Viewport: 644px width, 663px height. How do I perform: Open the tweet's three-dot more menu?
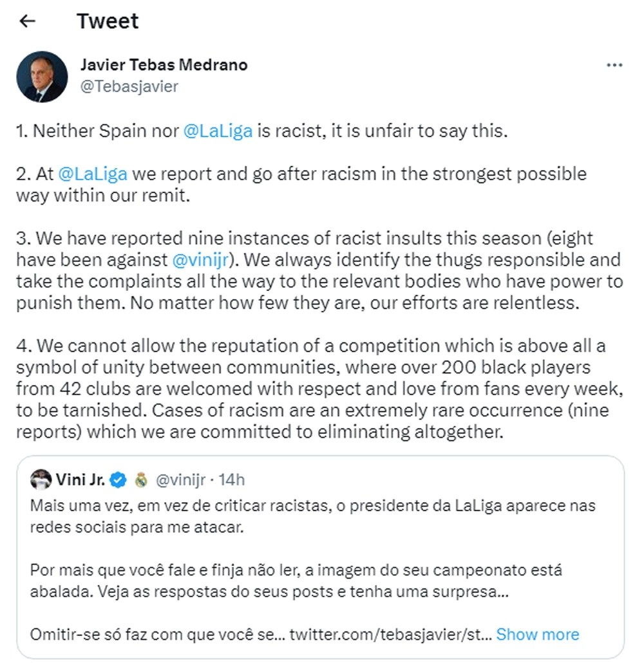tap(615, 66)
